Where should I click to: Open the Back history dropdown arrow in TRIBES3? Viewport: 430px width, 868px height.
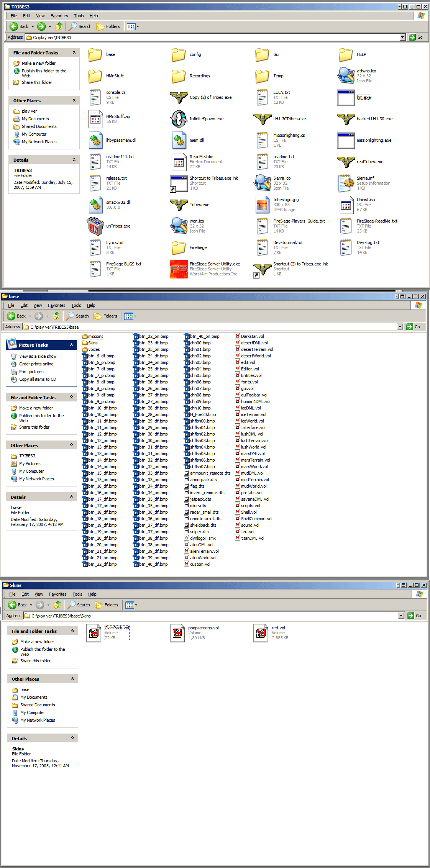tap(33, 26)
